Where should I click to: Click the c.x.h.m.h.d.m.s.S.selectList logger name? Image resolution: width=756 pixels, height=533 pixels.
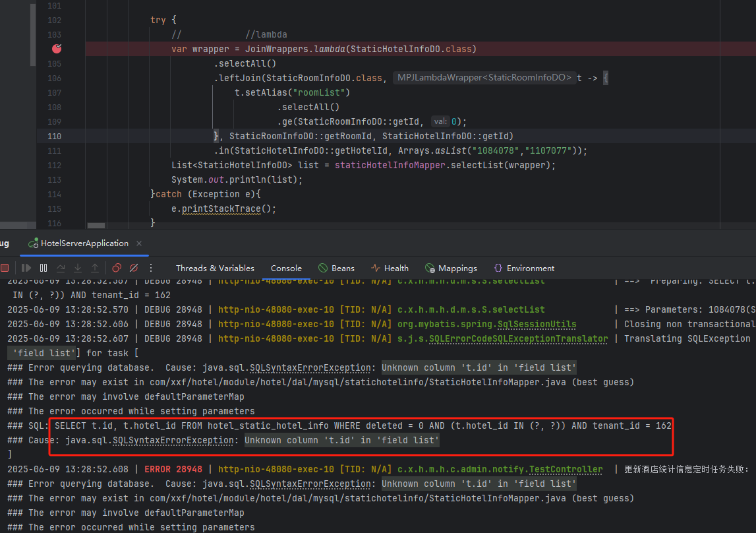click(x=471, y=309)
